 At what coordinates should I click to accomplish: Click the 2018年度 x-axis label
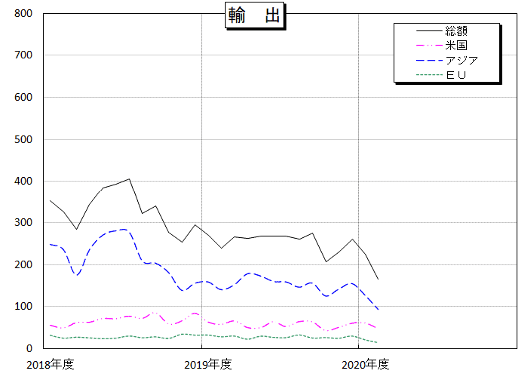coord(50,365)
